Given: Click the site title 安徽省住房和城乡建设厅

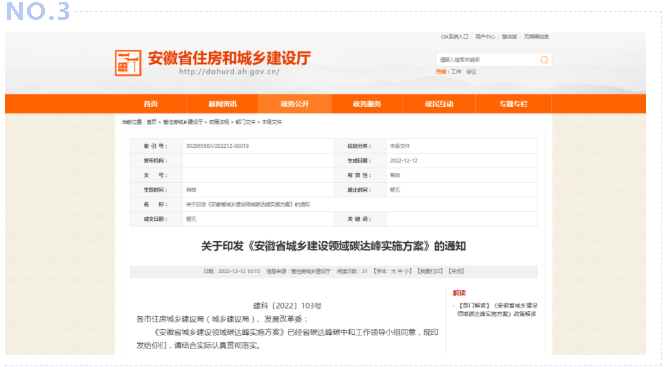Looking at the screenshot, I should [x=230, y=58].
